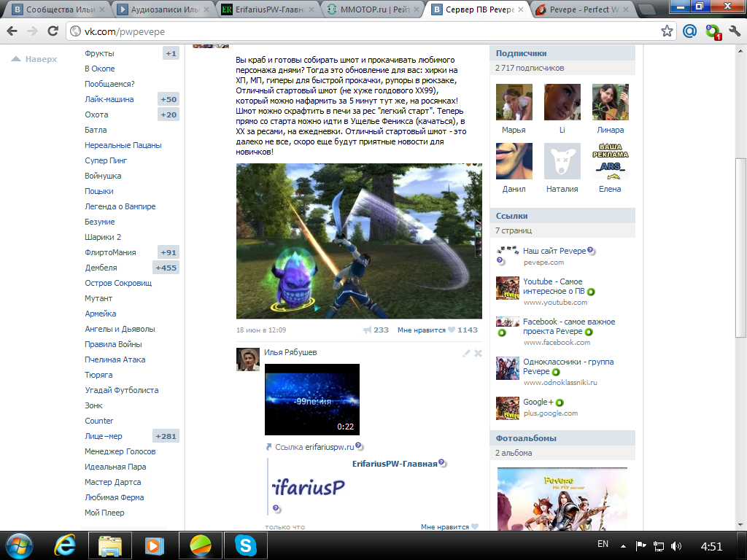Open Skype from taskbar
The height and width of the screenshot is (560, 747).
tap(246, 545)
